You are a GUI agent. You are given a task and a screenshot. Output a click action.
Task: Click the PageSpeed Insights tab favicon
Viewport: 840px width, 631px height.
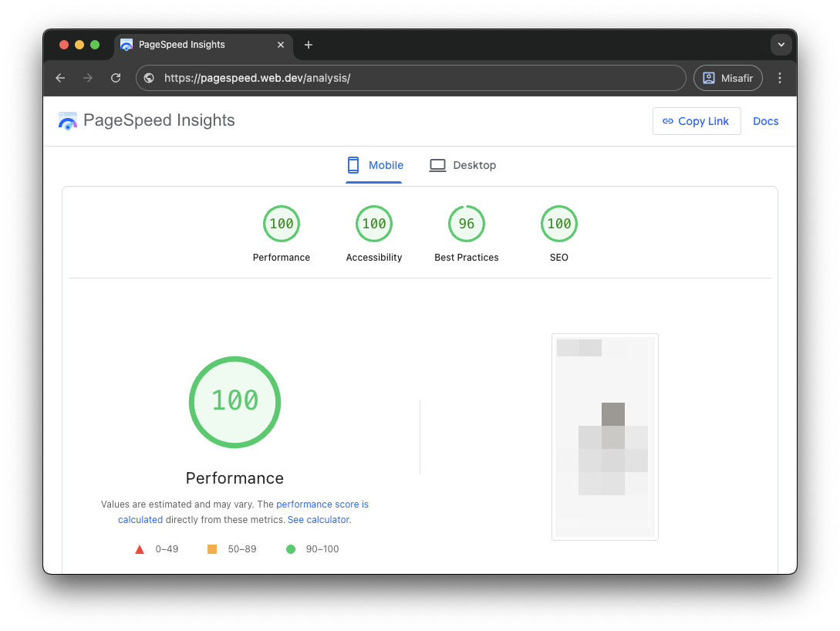(127, 45)
